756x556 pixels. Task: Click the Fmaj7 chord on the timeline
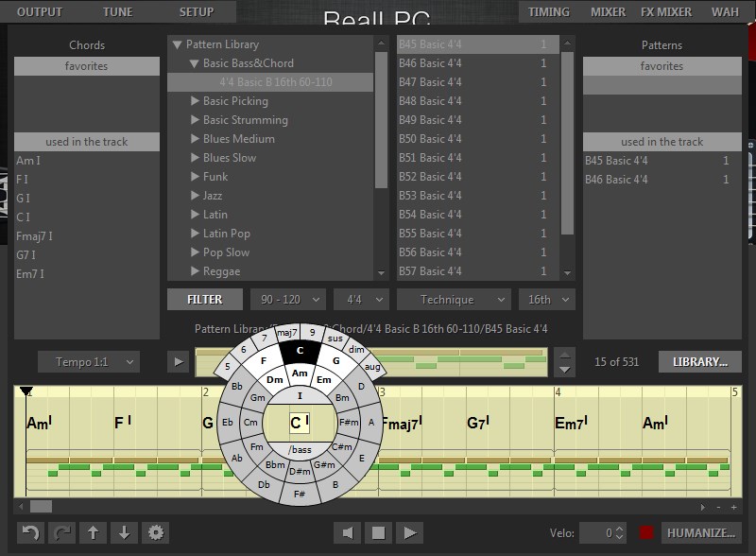pyautogui.click(x=401, y=424)
